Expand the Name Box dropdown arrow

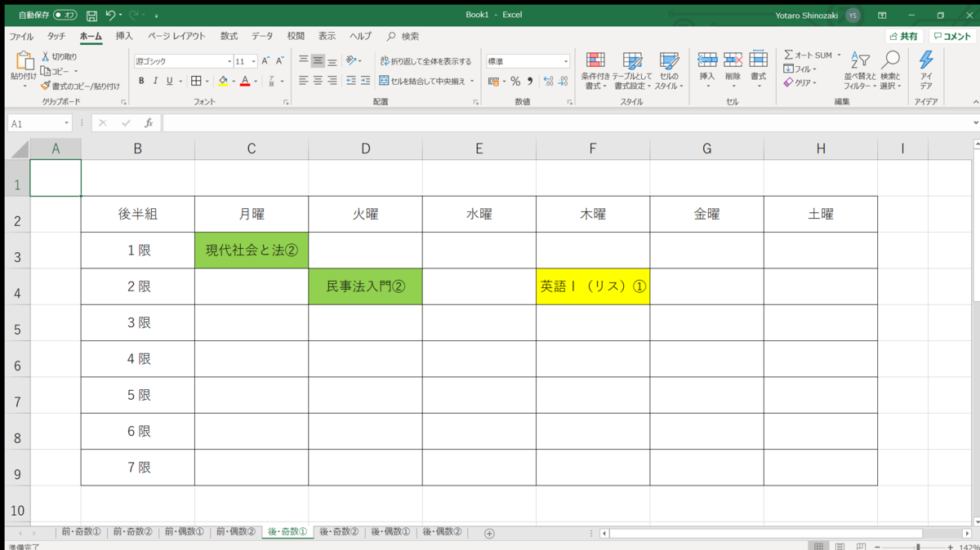pyautogui.click(x=66, y=123)
